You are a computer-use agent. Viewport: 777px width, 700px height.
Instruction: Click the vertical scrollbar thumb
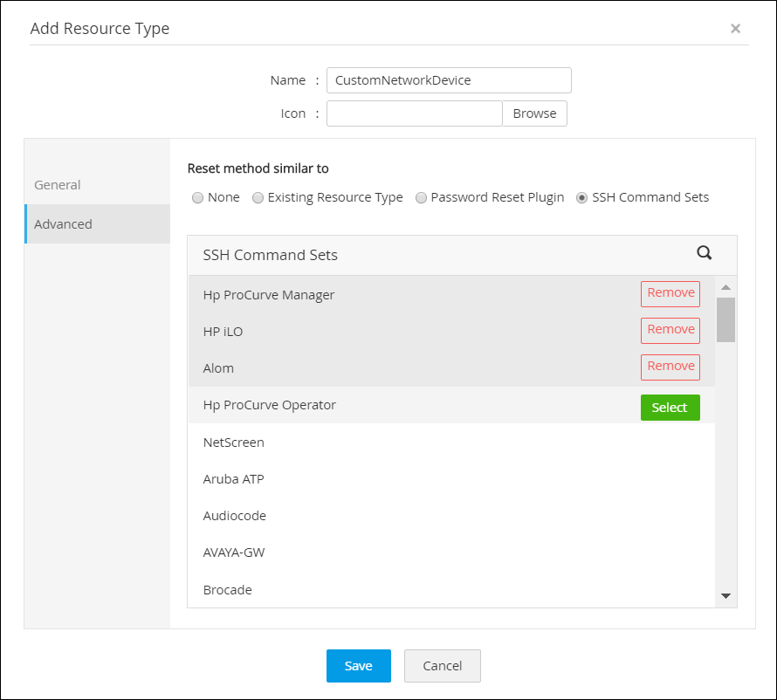[725, 319]
